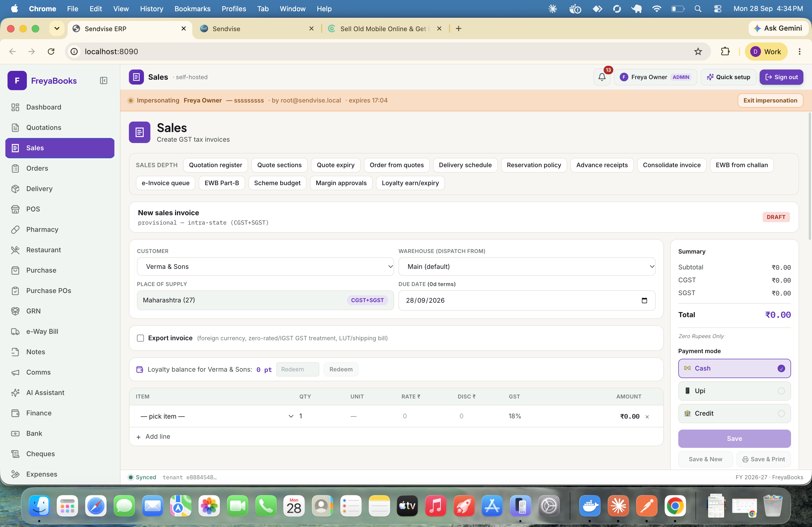
Task: Open the Bookmarks menu in menu bar
Action: (x=193, y=9)
